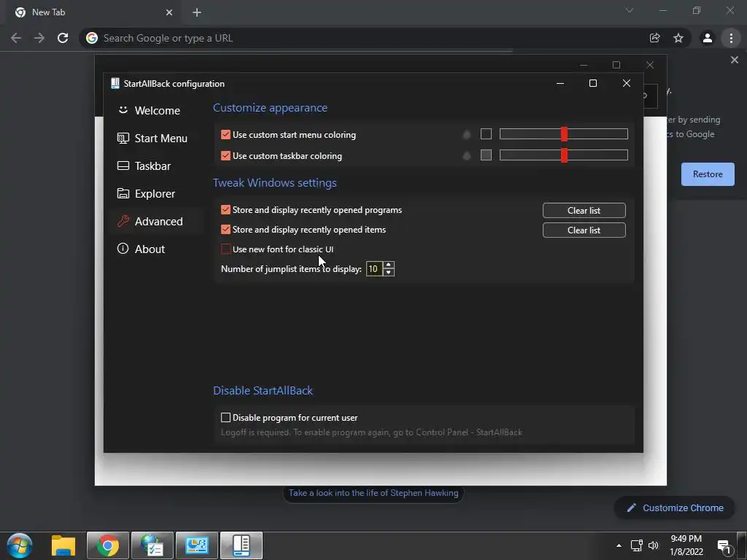The width and height of the screenshot is (747, 560).
Task: Open the network tray icon
Action: [x=636, y=545]
